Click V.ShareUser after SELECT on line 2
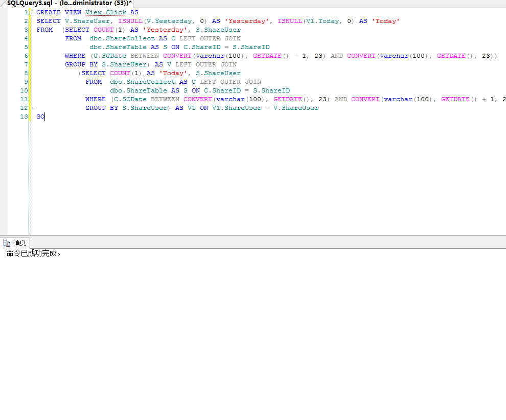Screen dimensions: 506x420 pyautogui.click(x=87, y=21)
